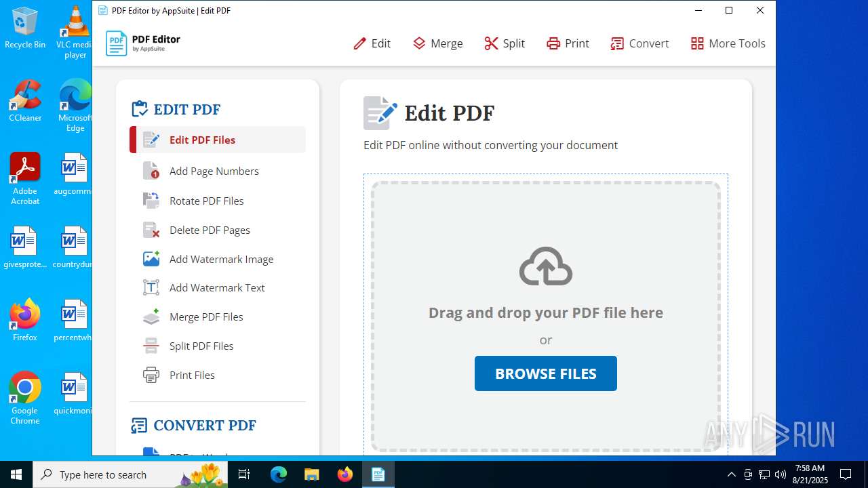Open the Print tab in top toolbar
Screen dimensions: 868x488
pyautogui.click(x=568, y=43)
